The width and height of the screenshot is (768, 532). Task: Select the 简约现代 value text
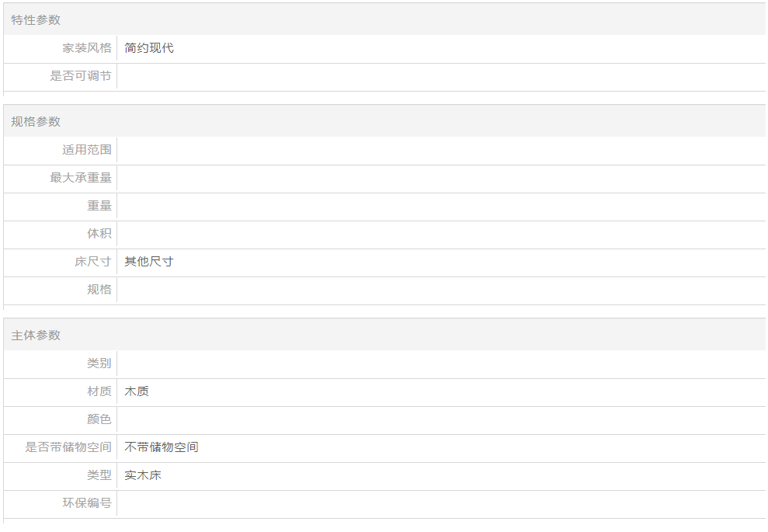pyautogui.click(x=149, y=48)
